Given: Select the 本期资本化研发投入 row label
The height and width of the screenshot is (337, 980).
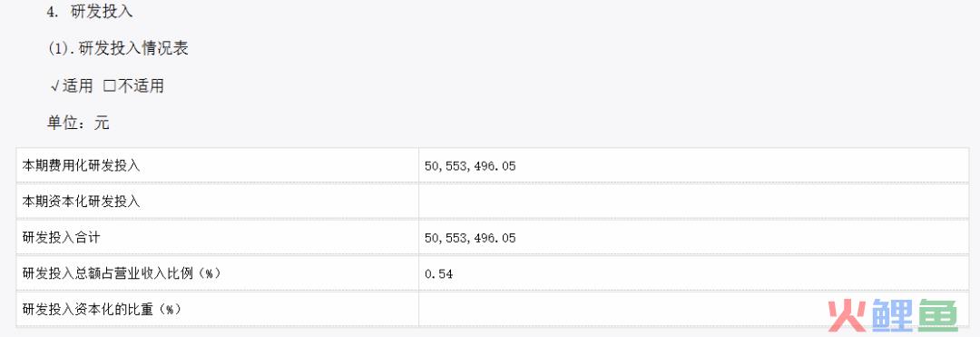Looking at the screenshot, I should click(x=82, y=202).
